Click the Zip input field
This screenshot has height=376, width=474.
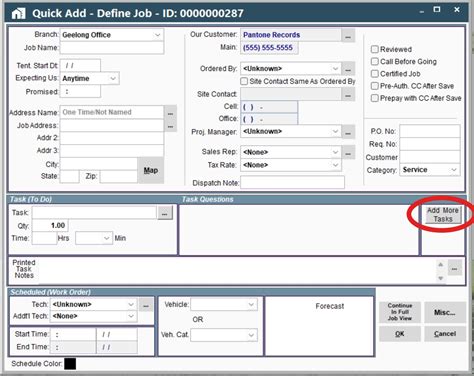pos(118,176)
